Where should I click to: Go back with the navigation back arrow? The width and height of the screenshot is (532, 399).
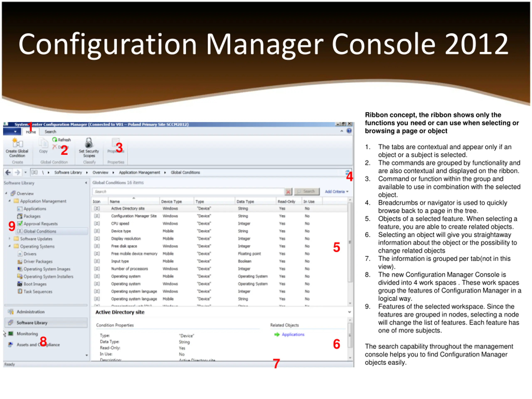8,172
